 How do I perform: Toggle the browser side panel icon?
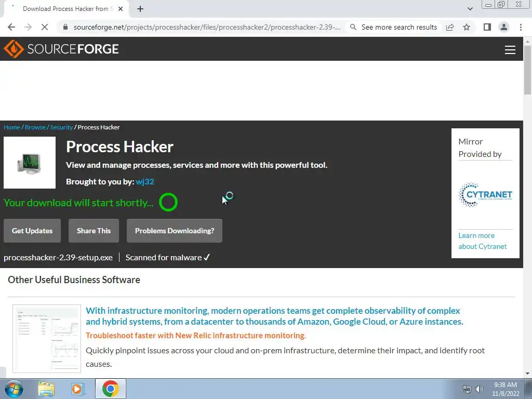[487, 27]
